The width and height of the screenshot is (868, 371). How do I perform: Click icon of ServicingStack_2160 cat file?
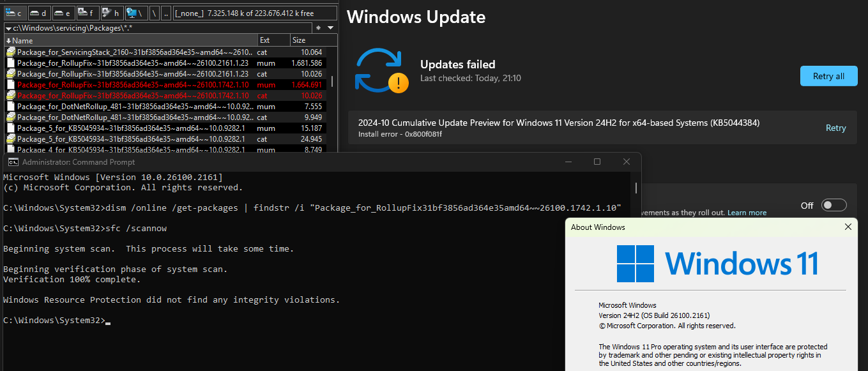coord(11,52)
